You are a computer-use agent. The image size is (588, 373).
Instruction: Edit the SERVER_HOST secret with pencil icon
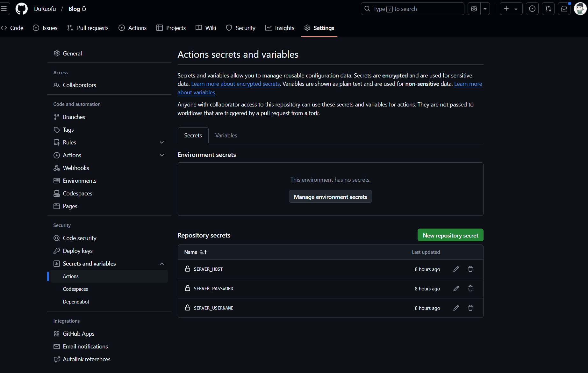(456, 269)
